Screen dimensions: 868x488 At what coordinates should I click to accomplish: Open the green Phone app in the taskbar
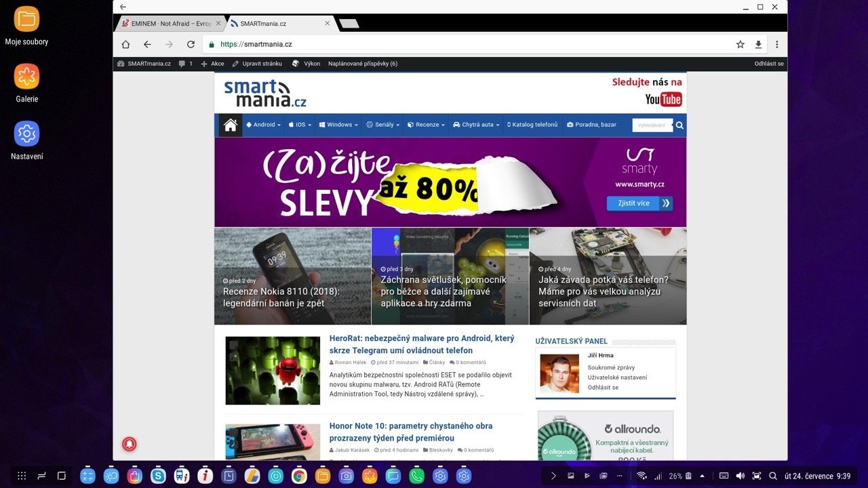[x=416, y=476]
